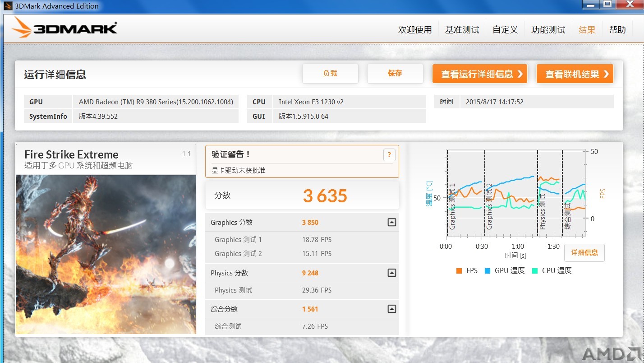Click the Intel Xeon E3 1230 v2 value
The image size is (644, 363).
[x=311, y=102]
